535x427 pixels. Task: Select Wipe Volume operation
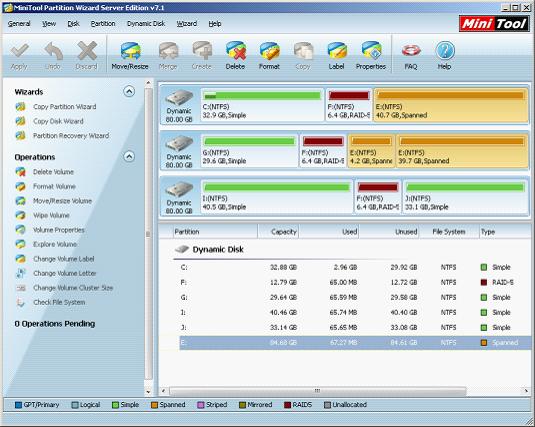coord(51,215)
